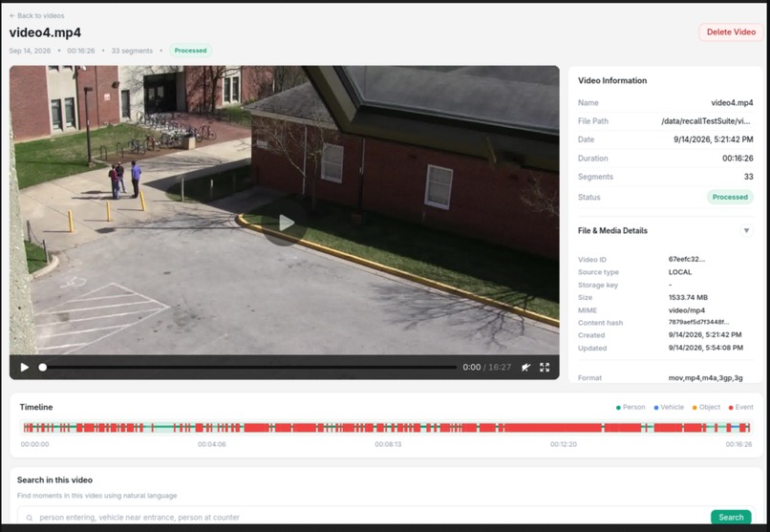770x532 pixels.
Task: Click the Vehicle legend item
Action: [669, 407]
